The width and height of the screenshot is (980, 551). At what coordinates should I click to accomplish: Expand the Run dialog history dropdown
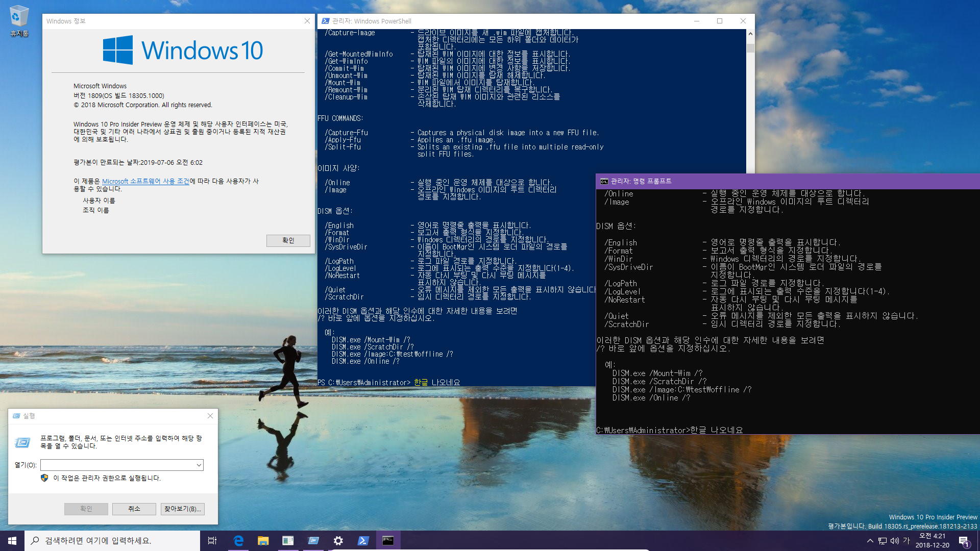click(x=199, y=465)
